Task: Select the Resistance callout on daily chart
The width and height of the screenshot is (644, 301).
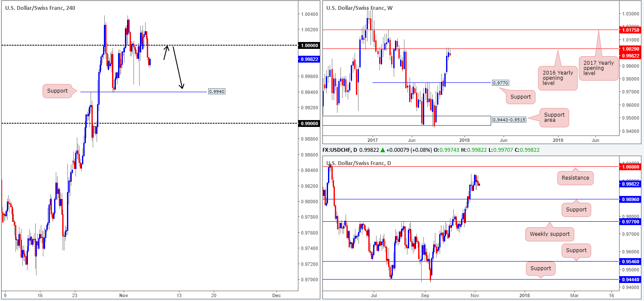Action: [575, 178]
